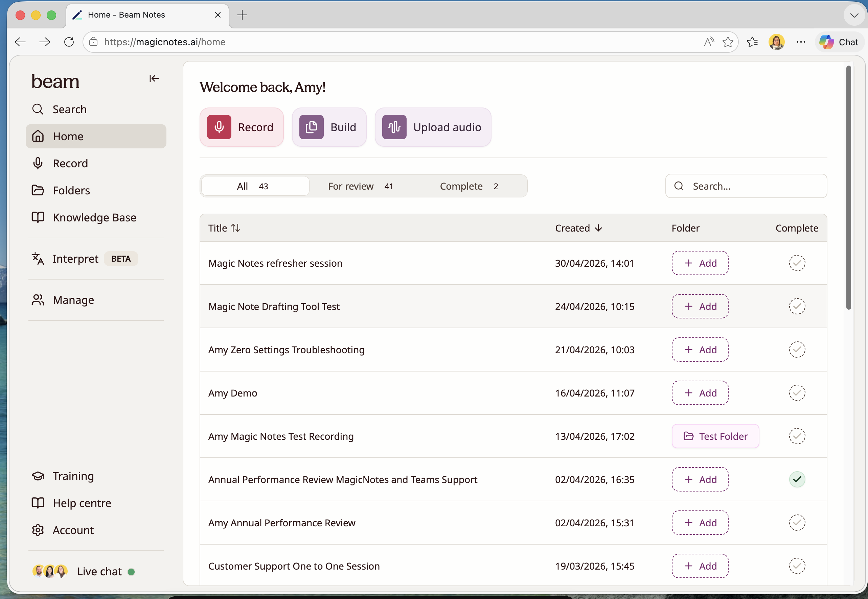Click the page vertical scrollbar
This screenshot has width=868, height=599.
pyautogui.click(x=848, y=188)
